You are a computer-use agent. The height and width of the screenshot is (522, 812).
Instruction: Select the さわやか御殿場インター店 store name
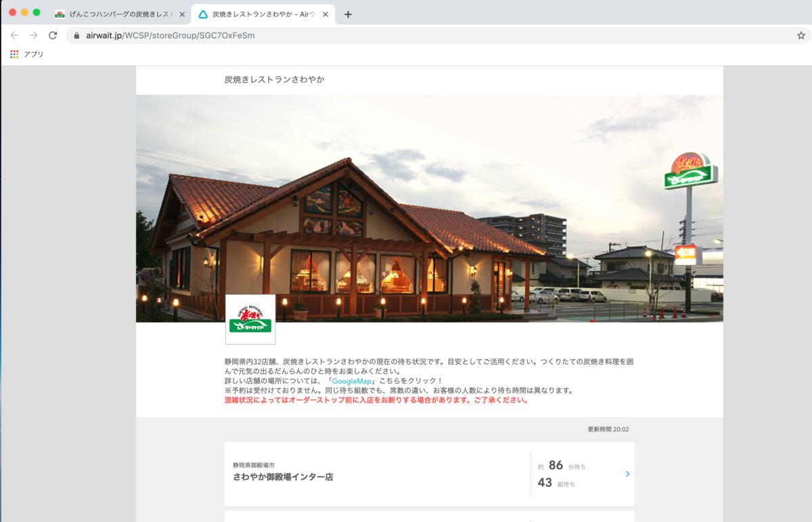(283, 477)
